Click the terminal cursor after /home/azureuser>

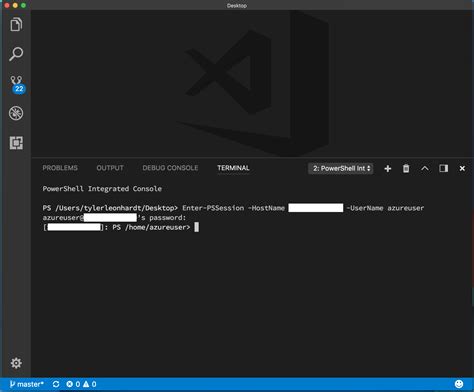(x=197, y=227)
